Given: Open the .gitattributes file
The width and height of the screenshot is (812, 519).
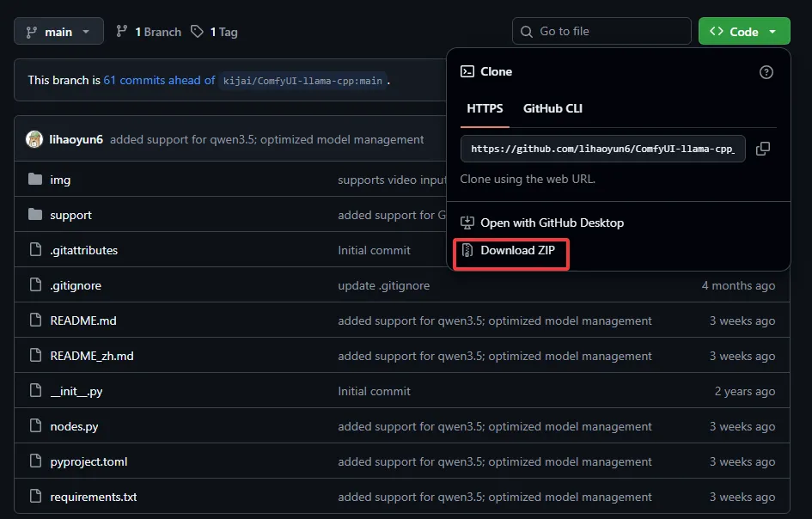Looking at the screenshot, I should click(84, 250).
